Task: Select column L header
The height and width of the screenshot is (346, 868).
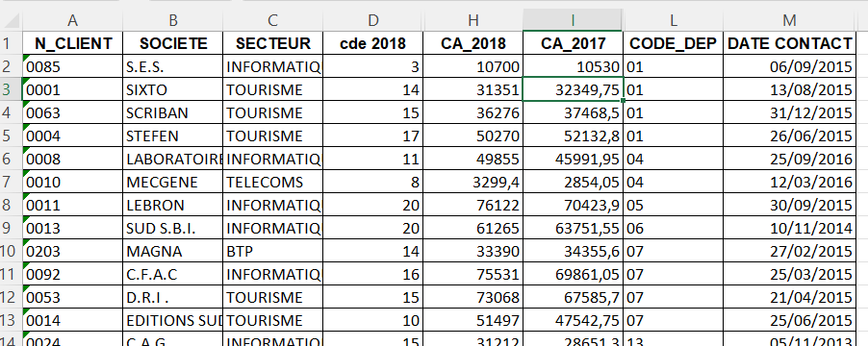Action: (674, 20)
